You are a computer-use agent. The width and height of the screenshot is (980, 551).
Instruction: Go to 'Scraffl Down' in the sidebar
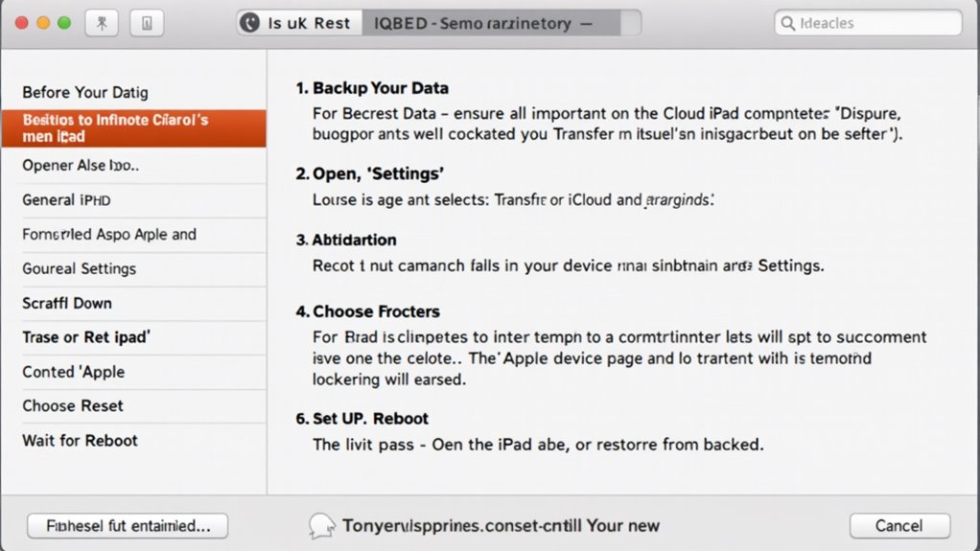point(67,303)
